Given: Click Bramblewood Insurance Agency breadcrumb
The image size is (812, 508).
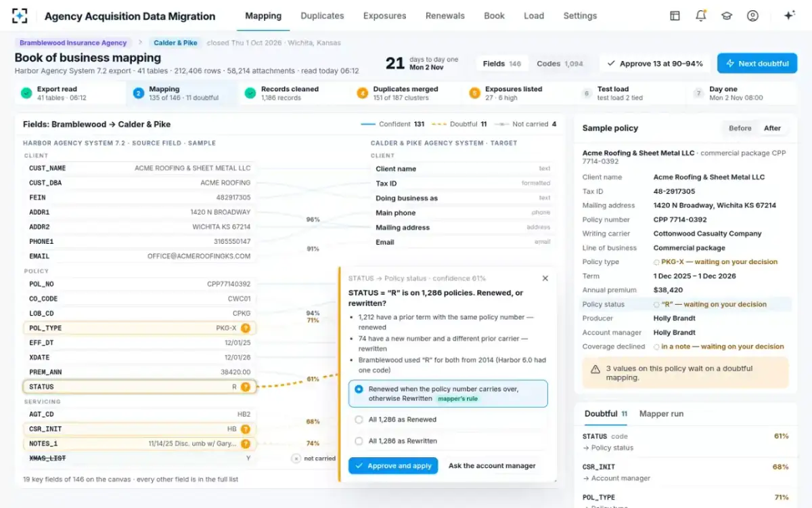Looking at the screenshot, I should pos(73,43).
